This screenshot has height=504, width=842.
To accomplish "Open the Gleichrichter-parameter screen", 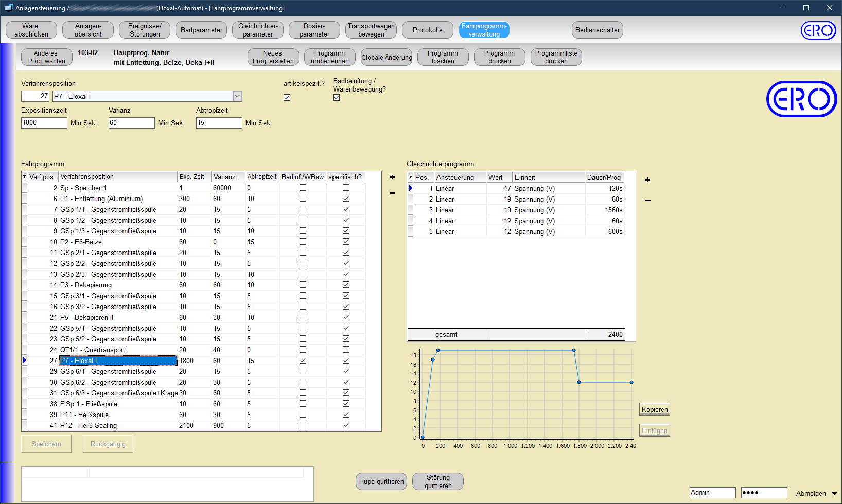I will [257, 30].
